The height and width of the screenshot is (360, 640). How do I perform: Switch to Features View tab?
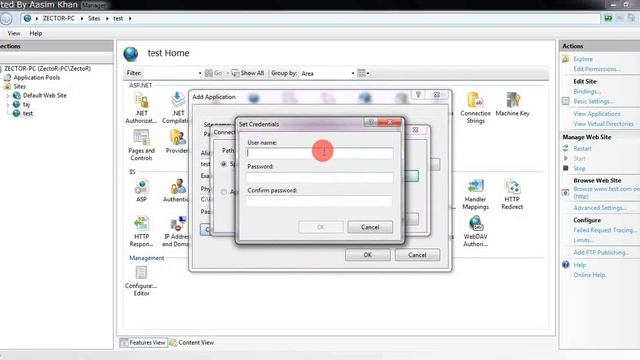click(143, 342)
